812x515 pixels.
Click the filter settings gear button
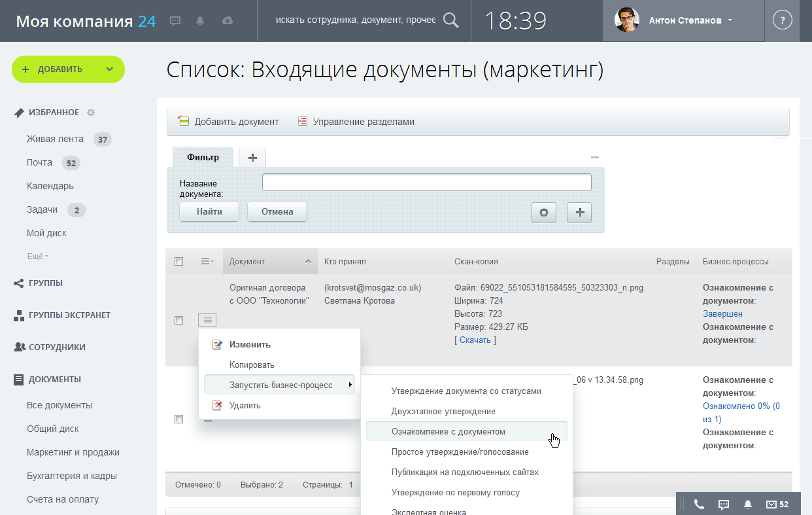pyautogui.click(x=543, y=213)
